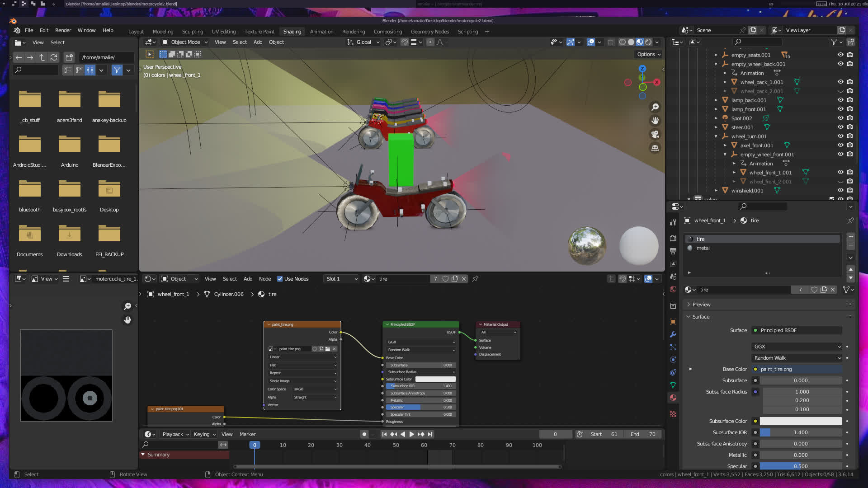
Task: Click the Subsurface Color white swatch
Action: point(800,421)
